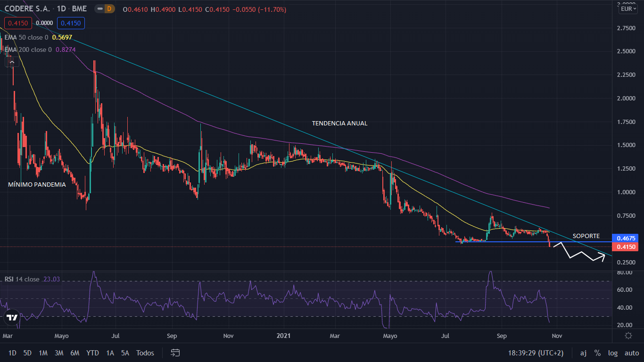Open chart settings gear icon
Viewport: 644px width, 362px height.
coord(628,336)
